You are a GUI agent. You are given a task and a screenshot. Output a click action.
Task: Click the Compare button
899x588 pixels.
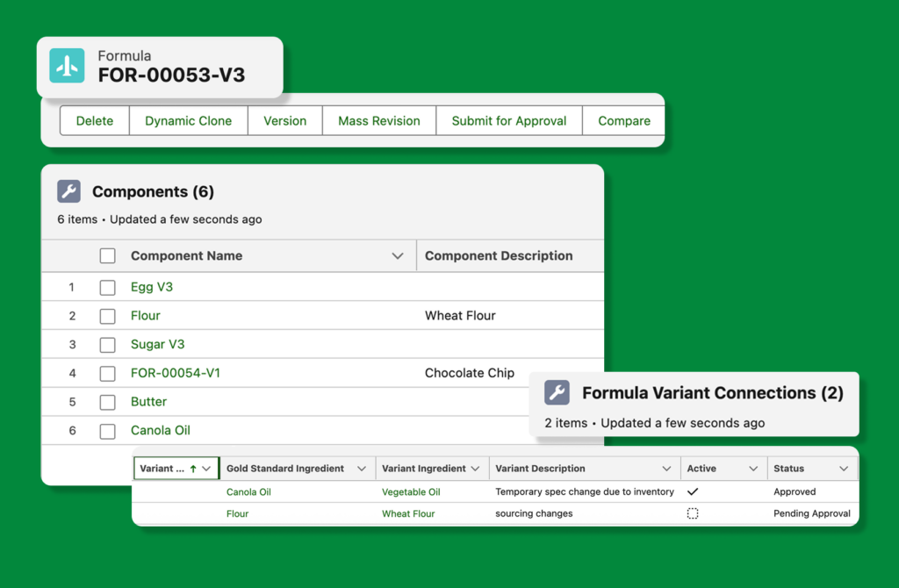tap(624, 121)
